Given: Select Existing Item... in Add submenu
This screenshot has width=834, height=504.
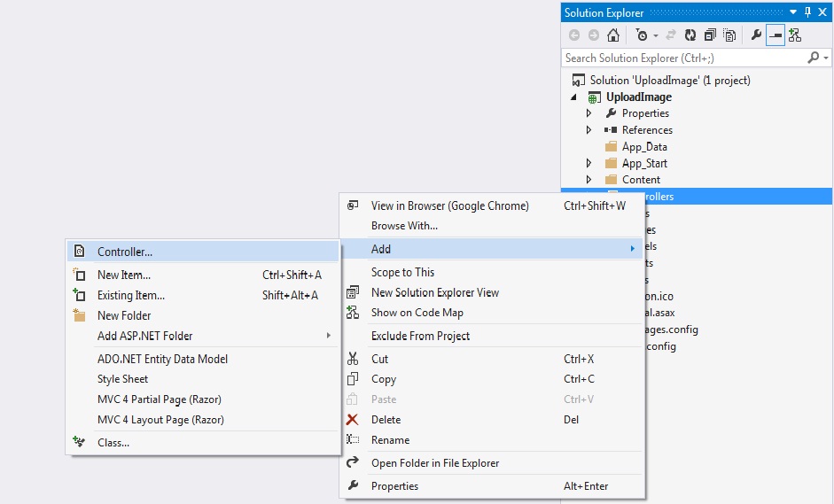Looking at the screenshot, I should (x=203, y=295).
